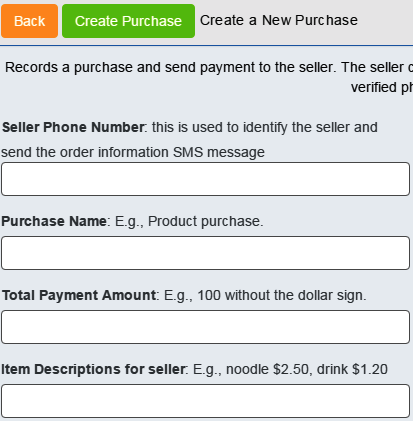Focus the Seller Phone Number input field
The image size is (413, 421).
[x=206, y=179]
